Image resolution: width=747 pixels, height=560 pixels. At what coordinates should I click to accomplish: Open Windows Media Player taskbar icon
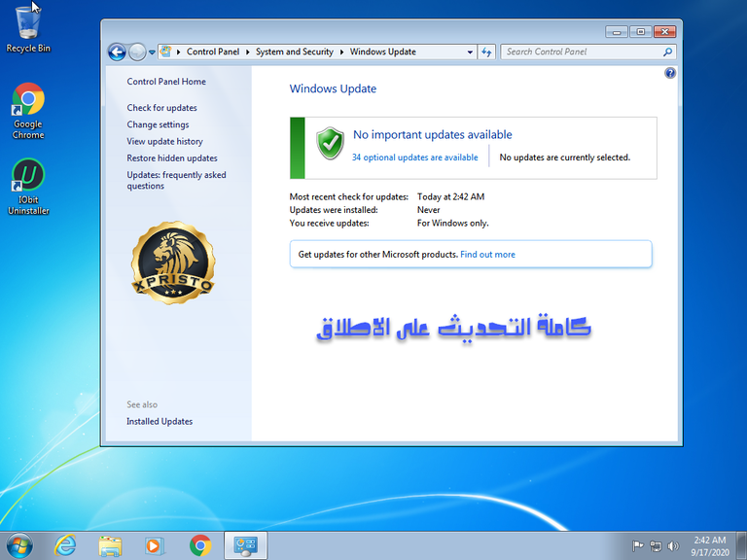point(155,545)
